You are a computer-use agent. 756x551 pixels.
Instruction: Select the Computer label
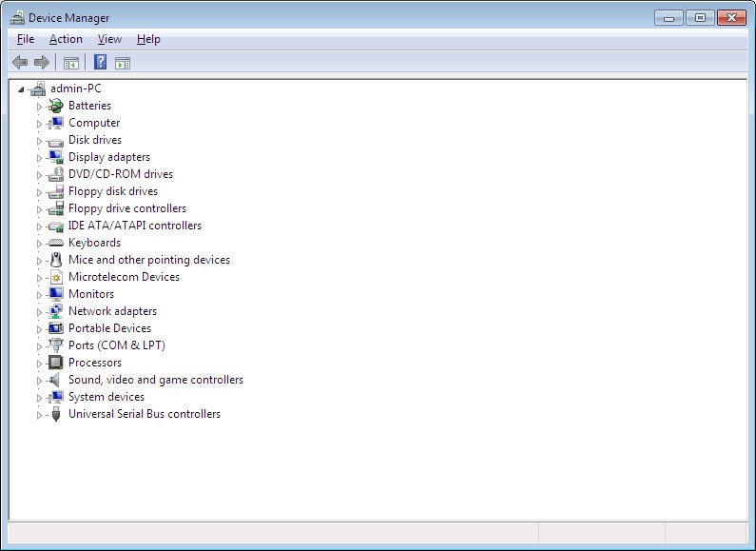tap(94, 123)
